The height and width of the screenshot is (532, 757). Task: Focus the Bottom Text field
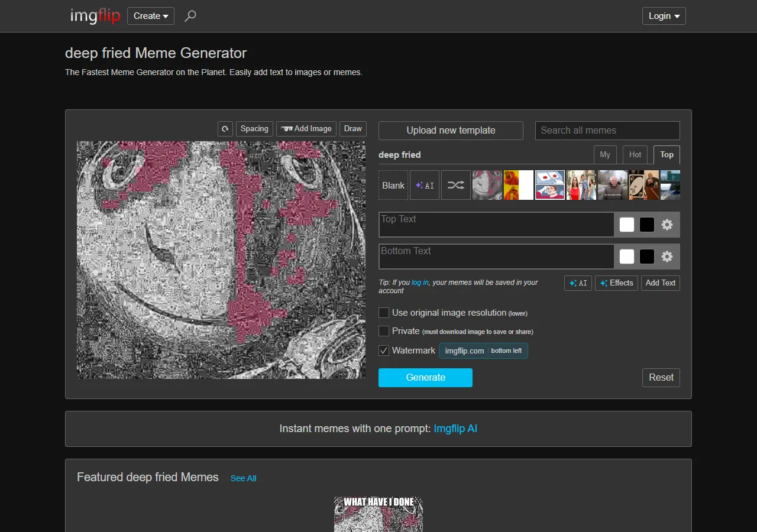(x=496, y=257)
